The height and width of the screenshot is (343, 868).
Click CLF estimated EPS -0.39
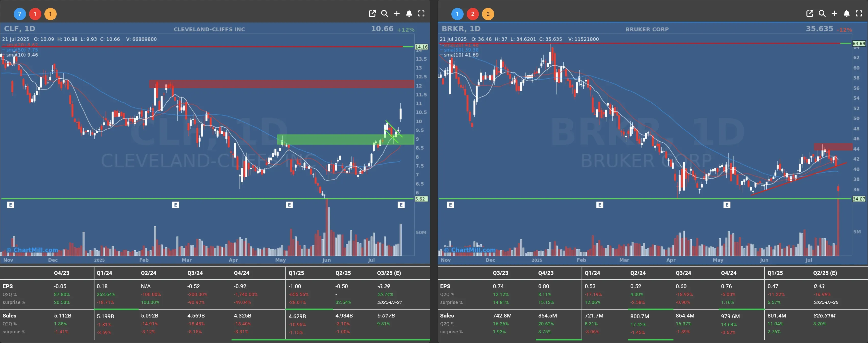(383, 286)
